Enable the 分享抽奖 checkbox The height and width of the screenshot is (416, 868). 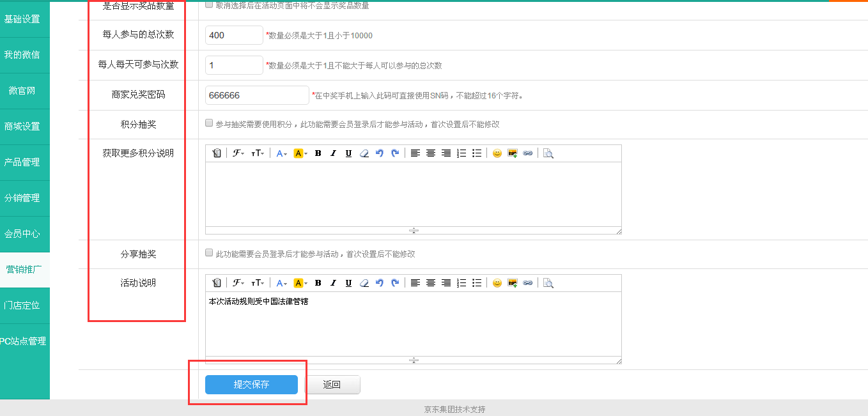click(x=209, y=253)
